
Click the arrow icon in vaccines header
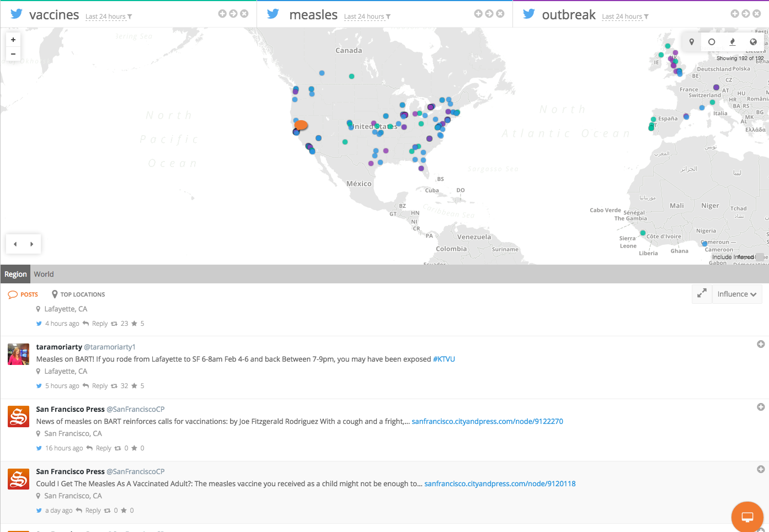pos(233,14)
